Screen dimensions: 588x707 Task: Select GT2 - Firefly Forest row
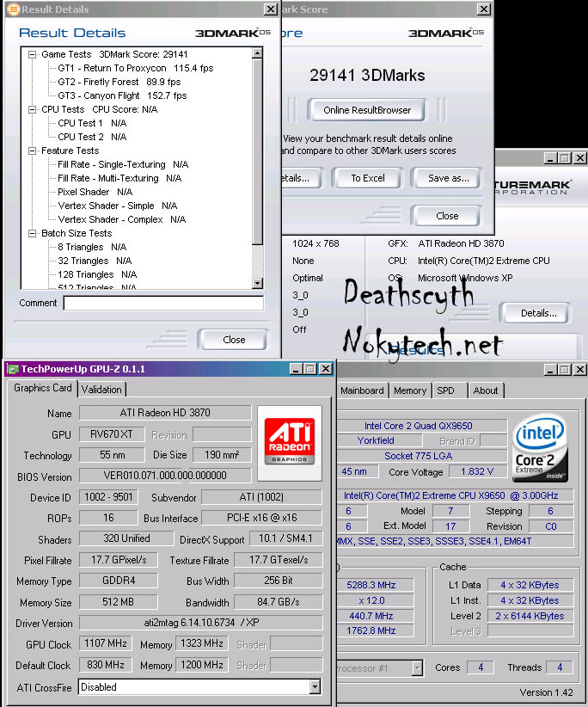pos(119,82)
